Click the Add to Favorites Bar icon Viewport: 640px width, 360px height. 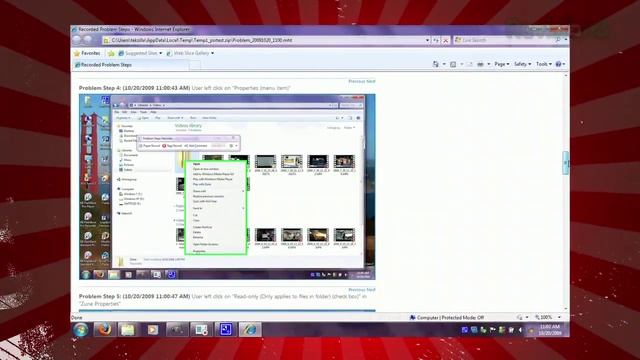(x=111, y=53)
